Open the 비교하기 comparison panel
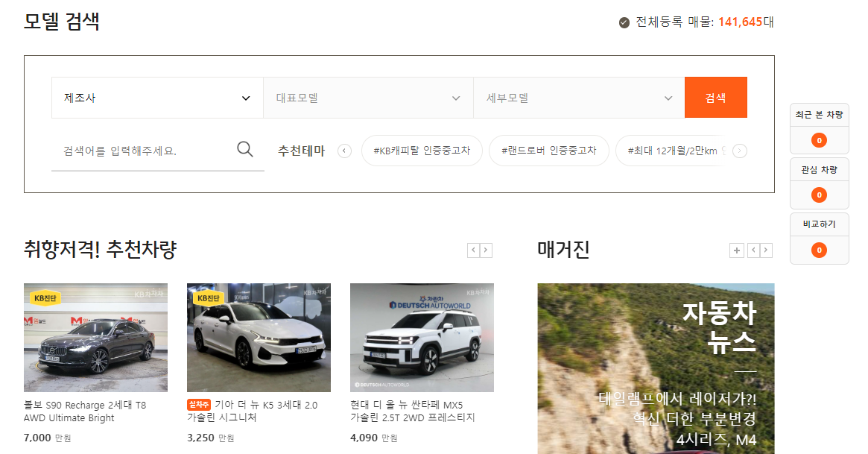Viewport: 868px width, 454px height. tap(819, 224)
